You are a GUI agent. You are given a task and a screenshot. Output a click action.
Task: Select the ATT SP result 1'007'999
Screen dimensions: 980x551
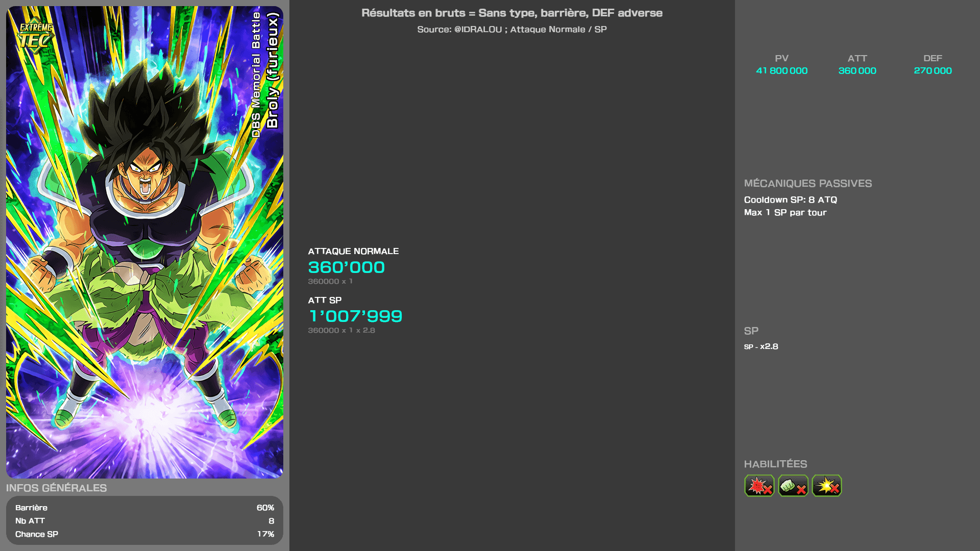pyautogui.click(x=355, y=316)
